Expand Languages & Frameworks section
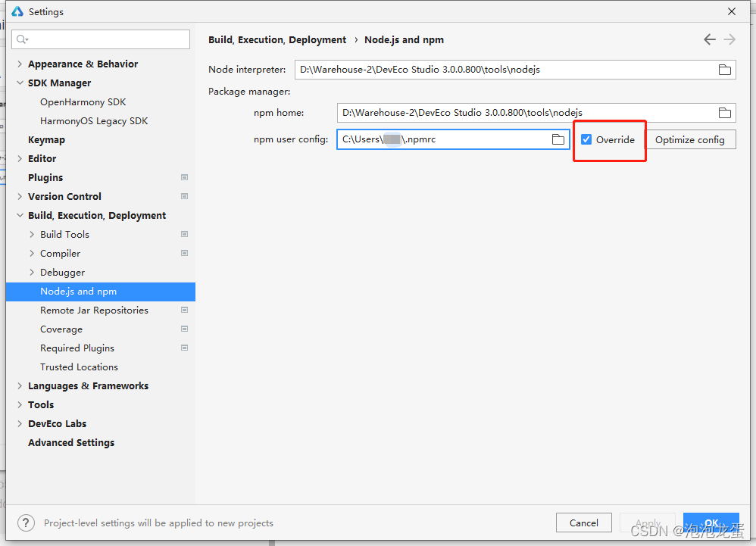The image size is (756, 546). tap(20, 386)
